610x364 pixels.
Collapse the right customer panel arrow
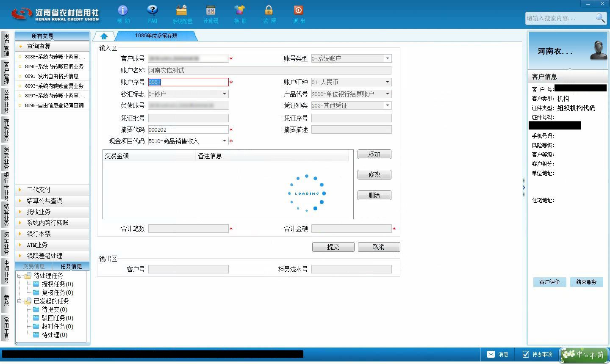point(524,188)
